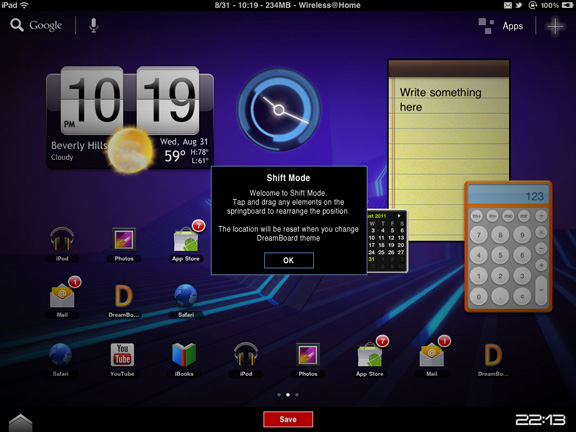The height and width of the screenshot is (432, 576).
Task: Go to next month in calendar widget
Action: click(x=399, y=216)
